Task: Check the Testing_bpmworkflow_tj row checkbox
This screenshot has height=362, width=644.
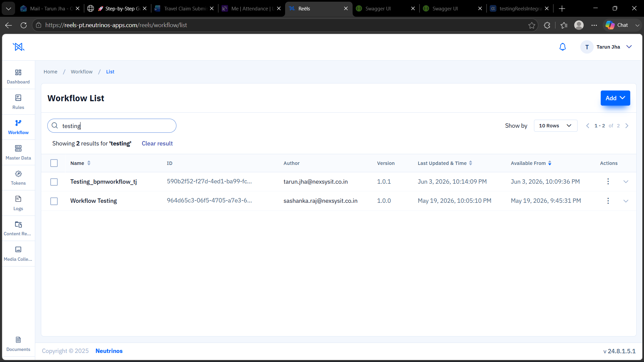Action: (54, 182)
